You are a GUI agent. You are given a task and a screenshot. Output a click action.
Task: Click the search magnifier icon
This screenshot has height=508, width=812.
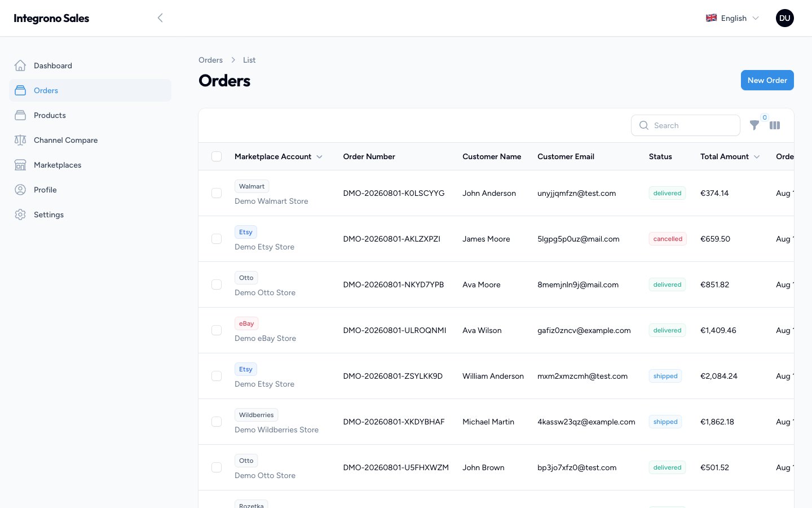644,125
